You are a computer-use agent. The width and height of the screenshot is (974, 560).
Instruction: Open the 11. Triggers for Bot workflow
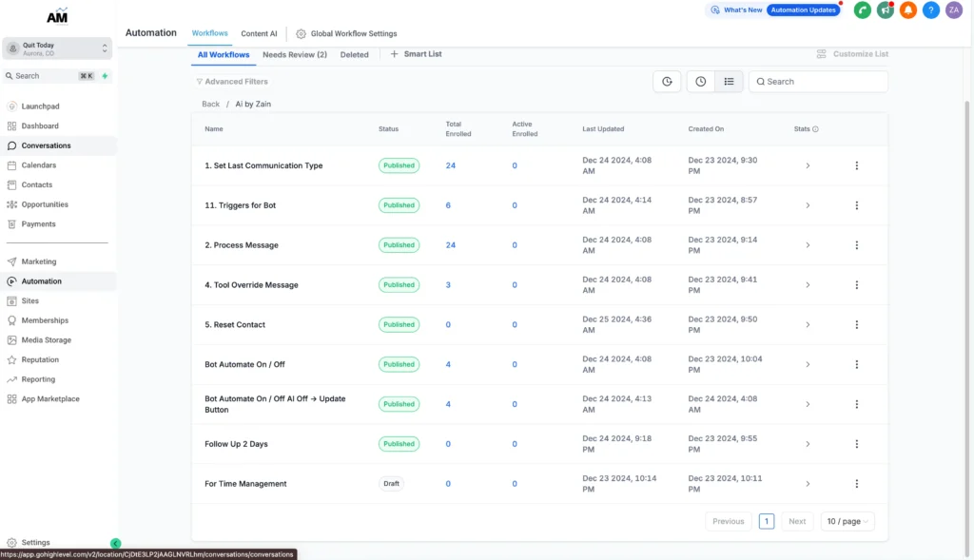(x=241, y=205)
